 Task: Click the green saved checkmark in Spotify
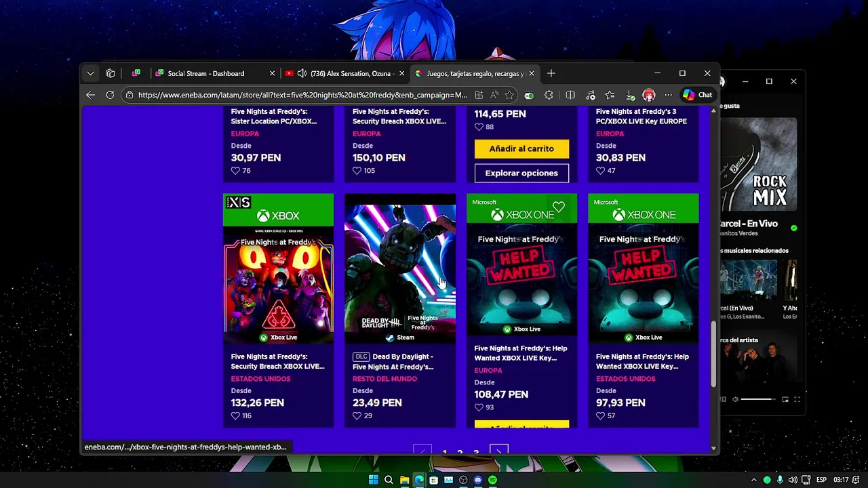click(794, 228)
